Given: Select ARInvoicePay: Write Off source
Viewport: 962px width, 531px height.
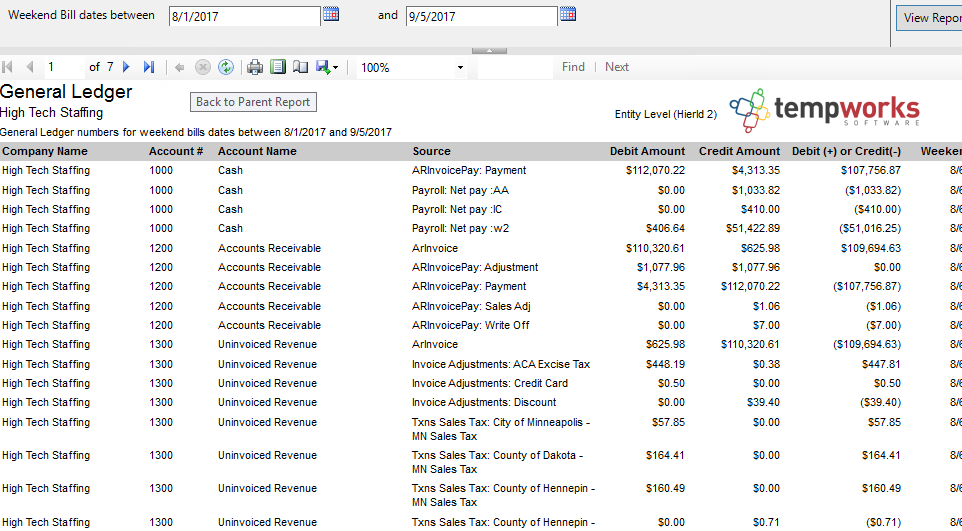Looking at the screenshot, I should [x=471, y=325].
